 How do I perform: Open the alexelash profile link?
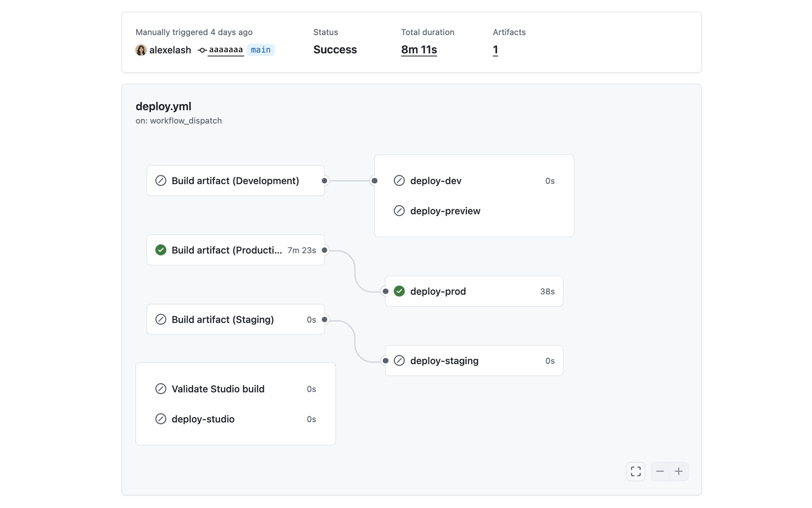click(x=170, y=50)
